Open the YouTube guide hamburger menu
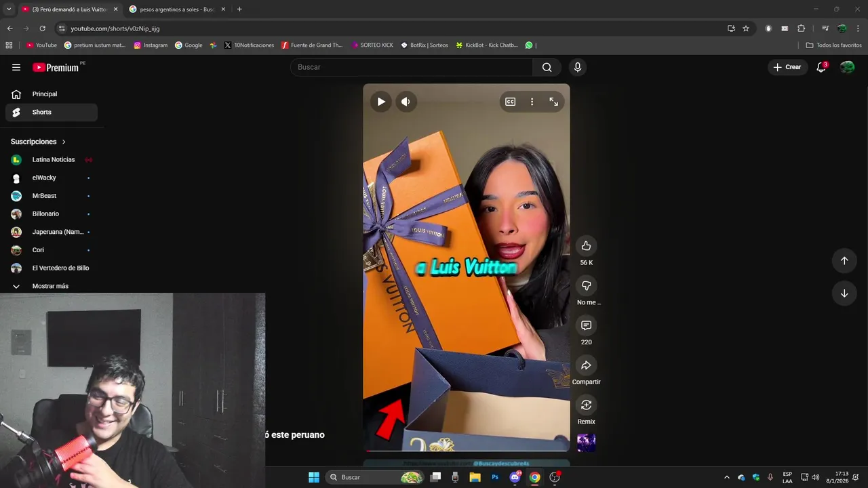 pyautogui.click(x=16, y=67)
